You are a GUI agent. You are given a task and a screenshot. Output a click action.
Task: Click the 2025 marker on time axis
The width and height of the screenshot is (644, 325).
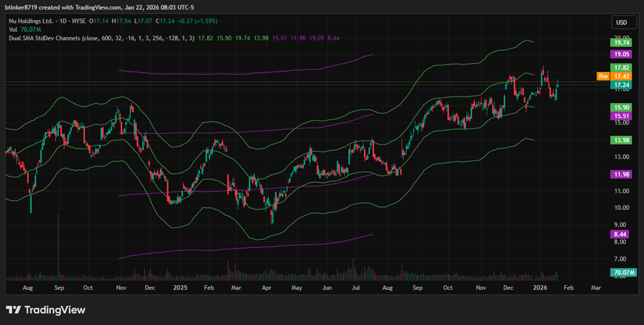pyautogui.click(x=179, y=288)
